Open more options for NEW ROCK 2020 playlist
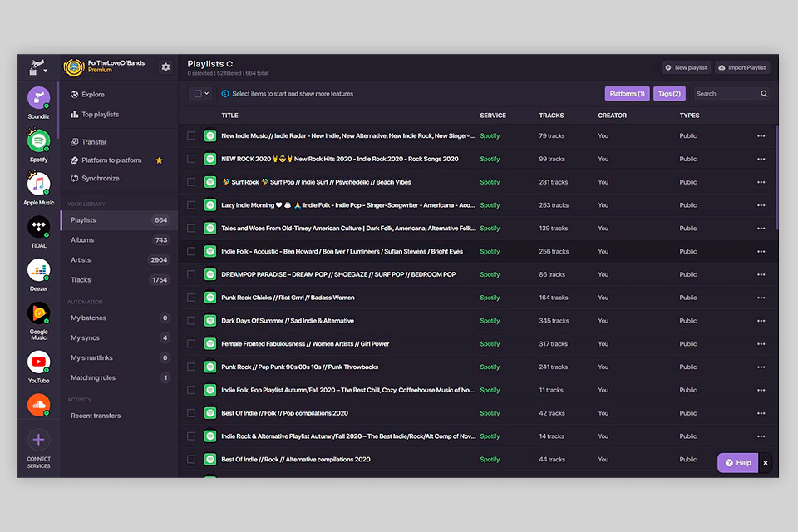 (761, 159)
